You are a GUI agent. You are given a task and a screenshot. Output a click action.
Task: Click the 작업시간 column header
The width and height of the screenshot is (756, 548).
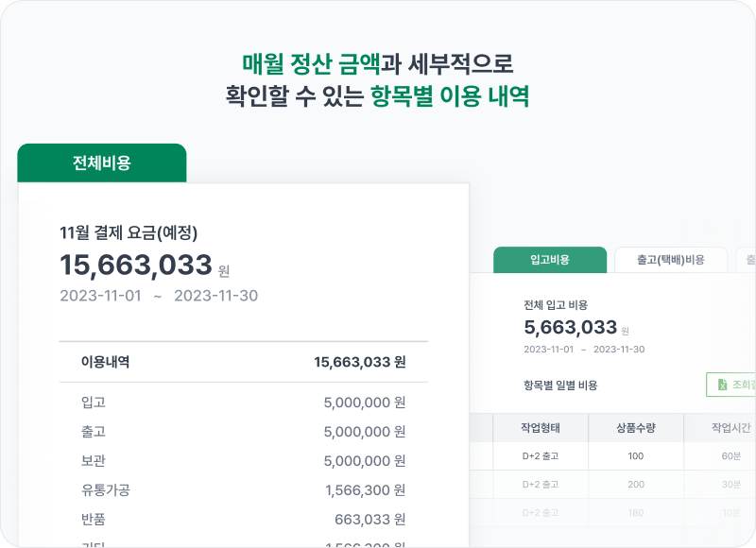(730, 427)
